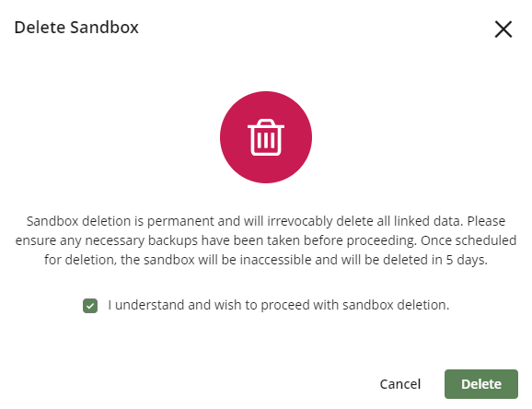Toggle the green checked confirmation box
Image resolution: width=532 pixels, height=409 pixels.
(90, 306)
